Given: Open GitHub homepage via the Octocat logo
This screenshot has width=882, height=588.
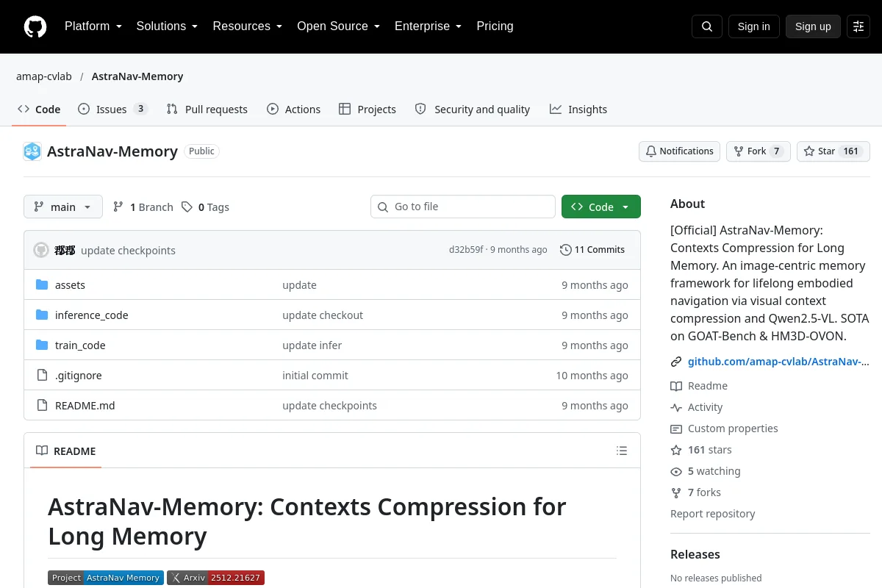Looking at the screenshot, I should point(35,26).
